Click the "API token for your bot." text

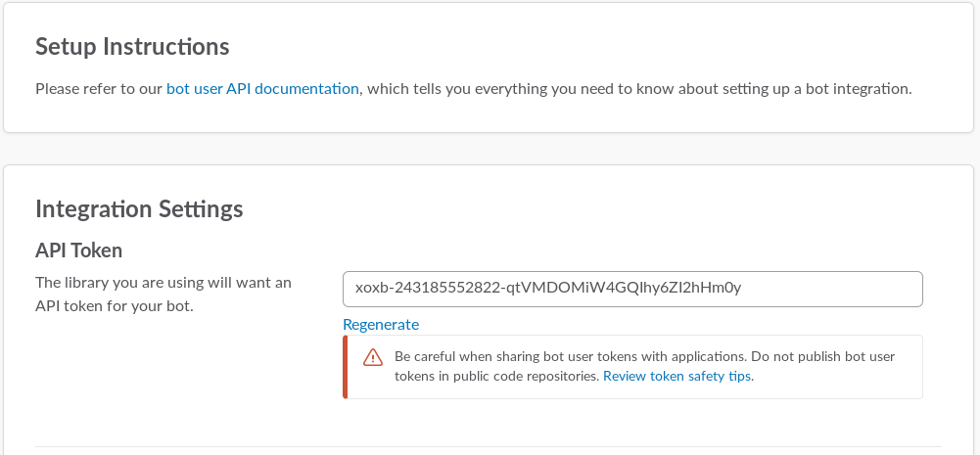pyautogui.click(x=115, y=306)
